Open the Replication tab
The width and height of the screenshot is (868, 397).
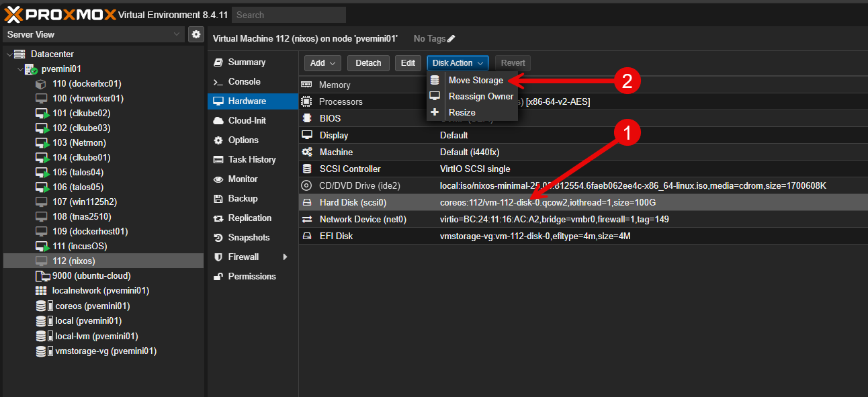click(253, 218)
